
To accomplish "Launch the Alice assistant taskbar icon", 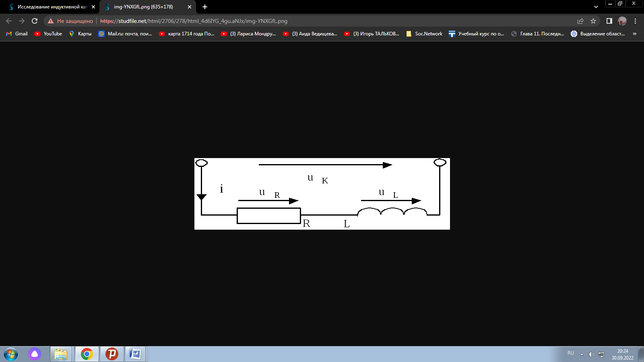I will click(x=35, y=354).
